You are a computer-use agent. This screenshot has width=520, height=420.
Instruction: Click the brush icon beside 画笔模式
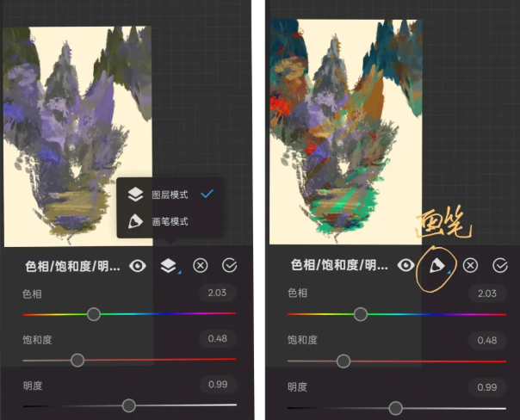click(x=135, y=221)
